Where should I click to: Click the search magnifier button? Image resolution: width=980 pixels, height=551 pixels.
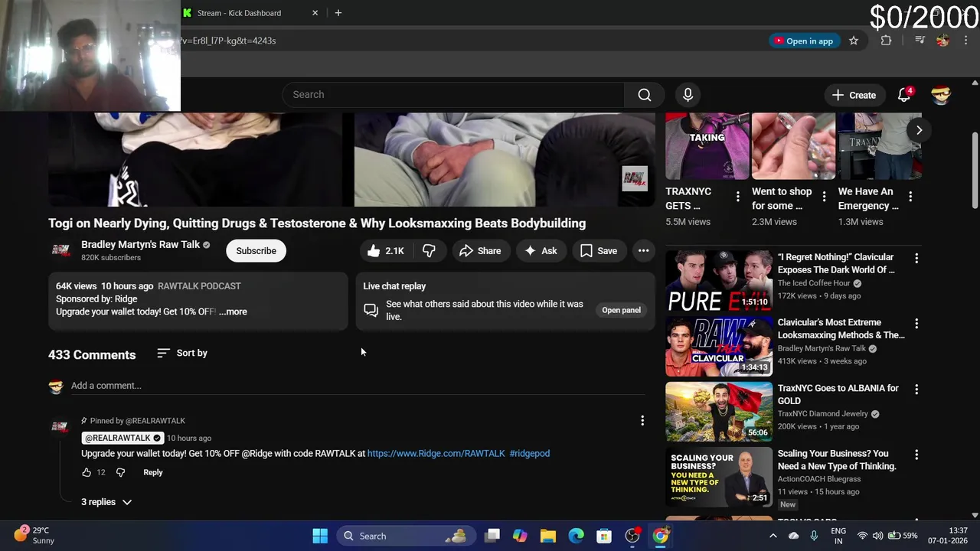(644, 95)
